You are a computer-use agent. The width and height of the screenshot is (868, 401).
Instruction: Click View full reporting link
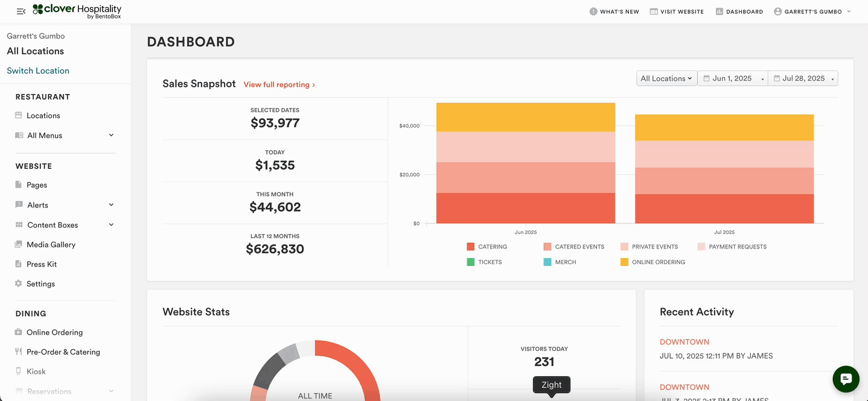[279, 84]
